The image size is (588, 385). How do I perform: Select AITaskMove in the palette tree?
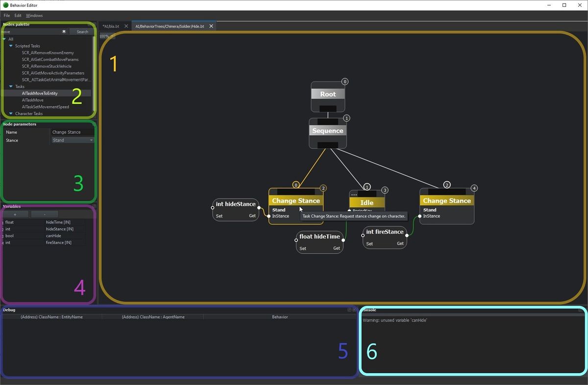pyautogui.click(x=32, y=100)
